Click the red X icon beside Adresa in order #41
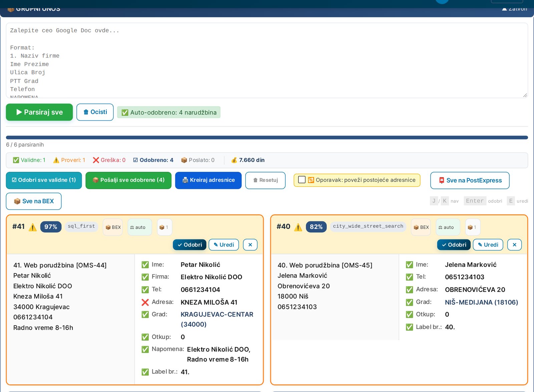This screenshot has height=392, width=534. pos(145,302)
